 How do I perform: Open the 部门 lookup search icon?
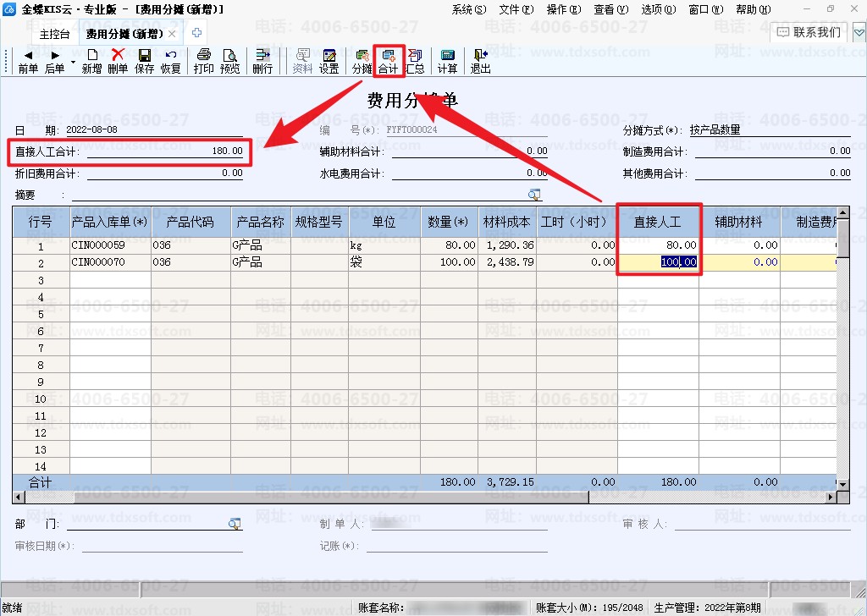coord(235,523)
